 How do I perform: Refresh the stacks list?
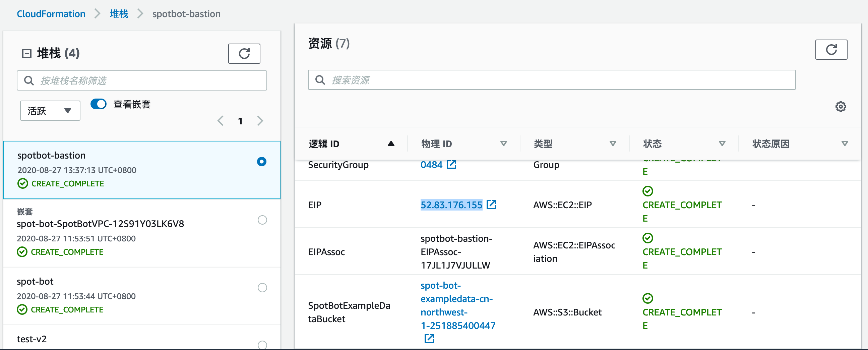coord(244,53)
